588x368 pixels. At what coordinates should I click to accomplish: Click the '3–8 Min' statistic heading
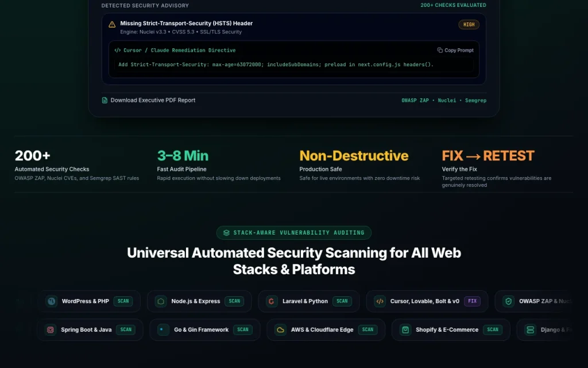coord(183,156)
